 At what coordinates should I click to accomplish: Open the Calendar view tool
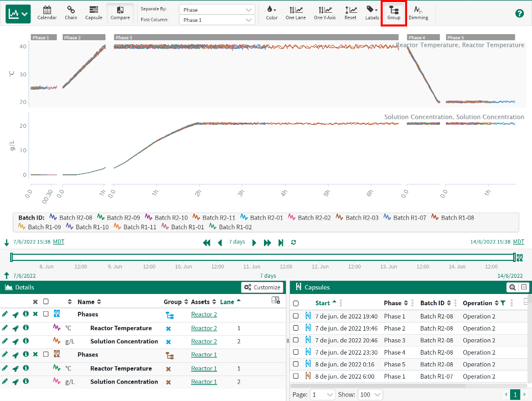click(47, 13)
